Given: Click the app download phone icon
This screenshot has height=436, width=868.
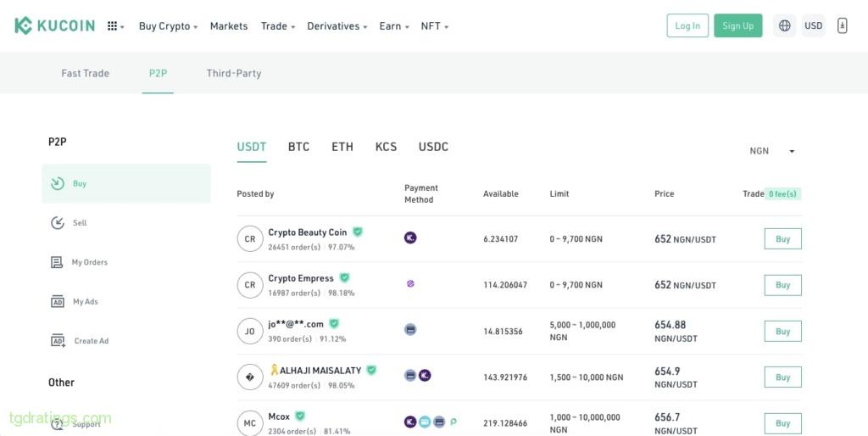Looking at the screenshot, I should click(x=842, y=25).
